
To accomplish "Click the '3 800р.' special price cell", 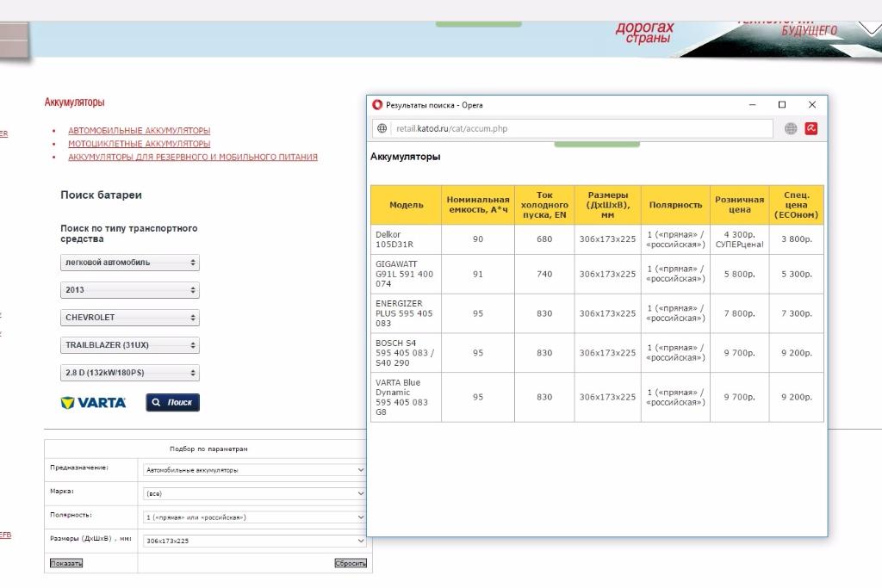I will point(797,239).
